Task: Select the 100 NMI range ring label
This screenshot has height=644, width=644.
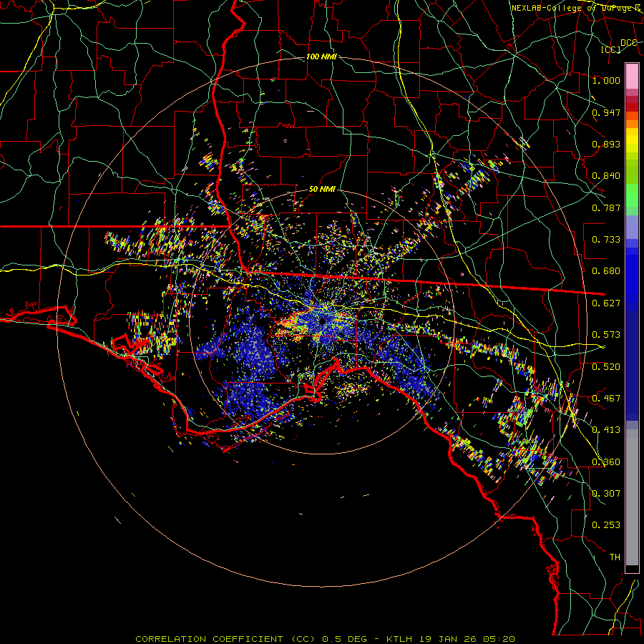Action: (321, 57)
